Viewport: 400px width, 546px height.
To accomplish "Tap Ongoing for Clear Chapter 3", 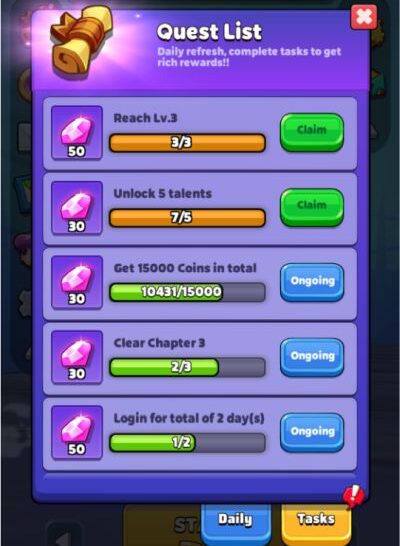I will pyautogui.click(x=312, y=357).
